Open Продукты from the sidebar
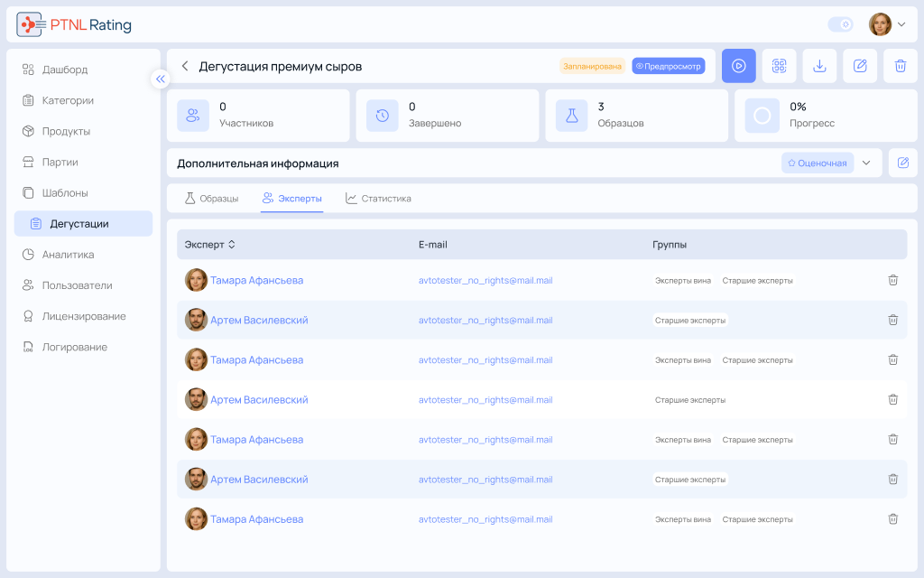 click(83, 131)
